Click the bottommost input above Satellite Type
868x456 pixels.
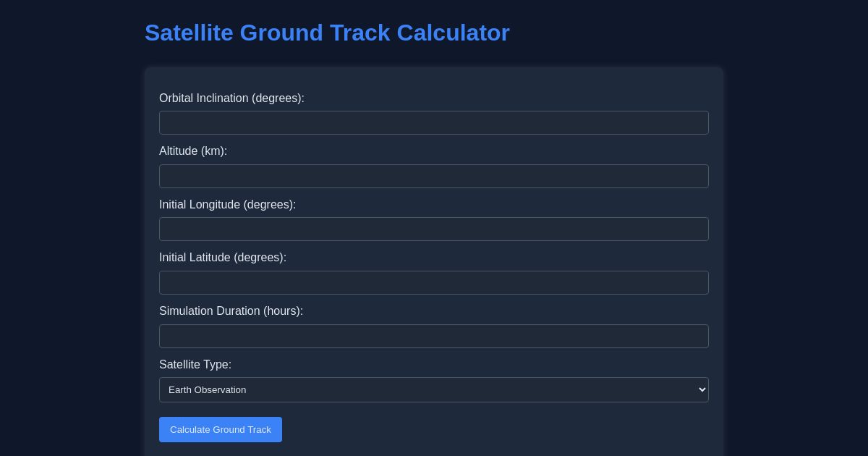(x=434, y=336)
